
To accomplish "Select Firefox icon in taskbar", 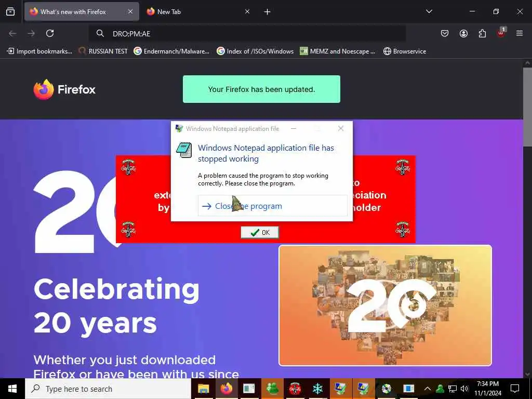I will coord(227,389).
